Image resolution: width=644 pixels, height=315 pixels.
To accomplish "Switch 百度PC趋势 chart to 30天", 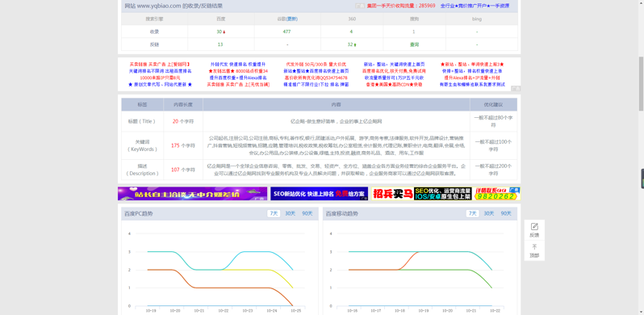I will click(291, 213).
